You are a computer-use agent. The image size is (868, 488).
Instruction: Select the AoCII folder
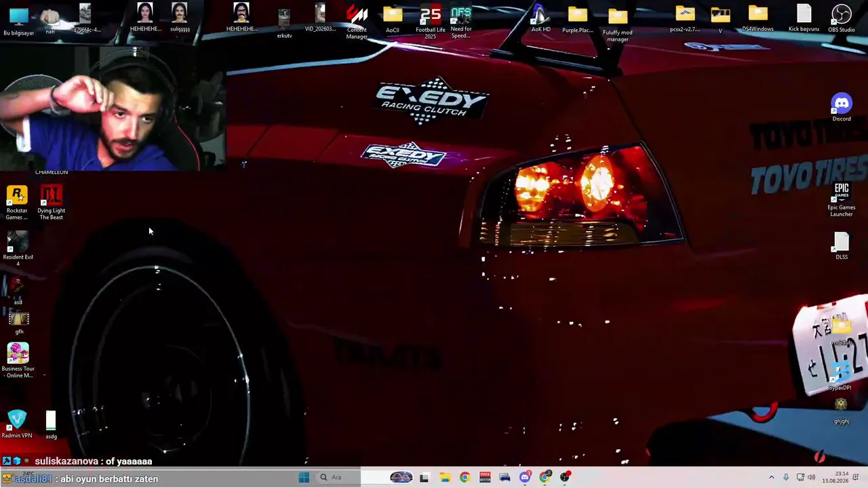(393, 20)
